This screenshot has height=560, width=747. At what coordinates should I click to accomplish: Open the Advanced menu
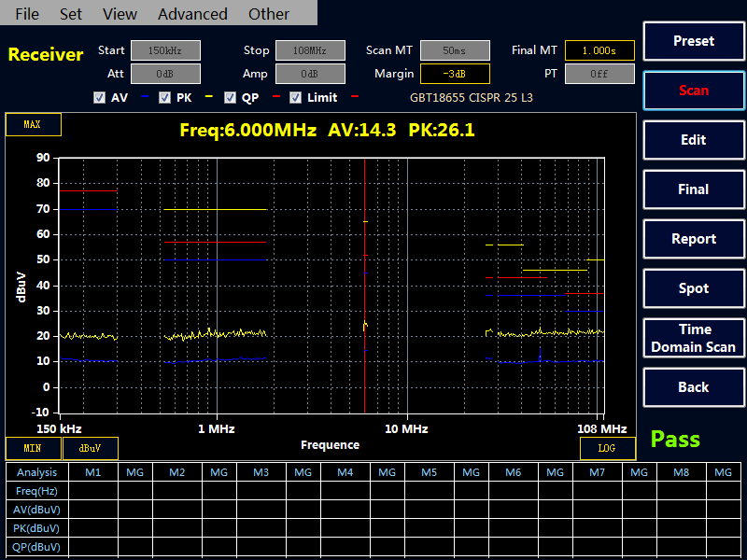(x=192, y=14)
